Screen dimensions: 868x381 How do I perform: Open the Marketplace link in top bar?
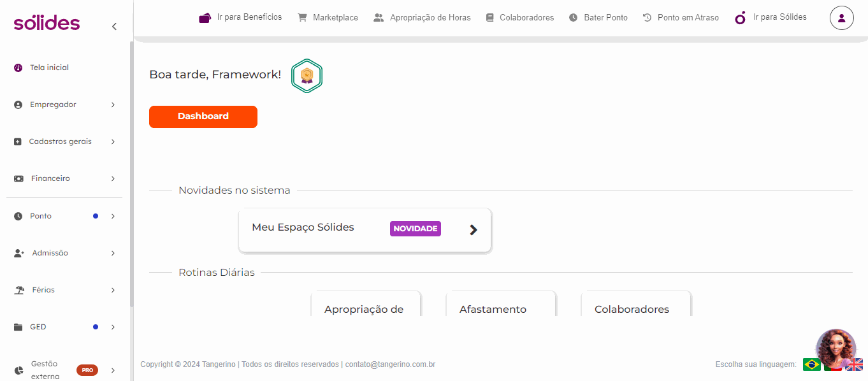coord(335,18)
